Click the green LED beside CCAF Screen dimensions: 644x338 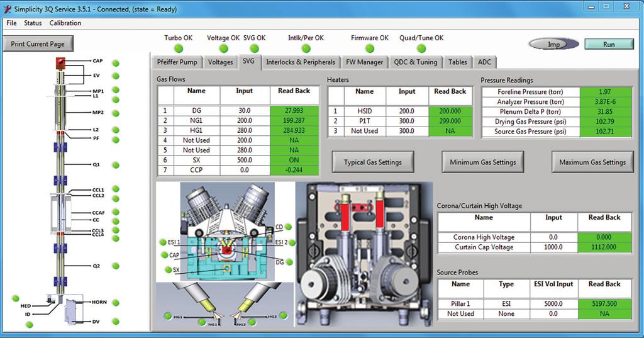point(116,212)
